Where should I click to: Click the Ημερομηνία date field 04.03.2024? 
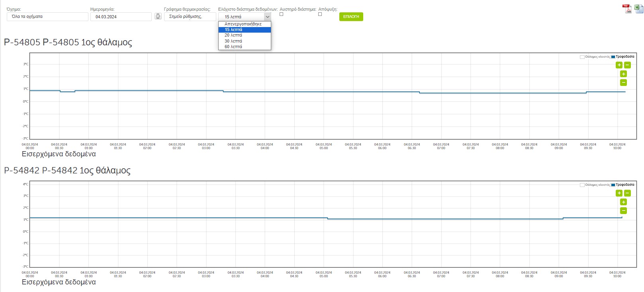[x=121, y=17]
